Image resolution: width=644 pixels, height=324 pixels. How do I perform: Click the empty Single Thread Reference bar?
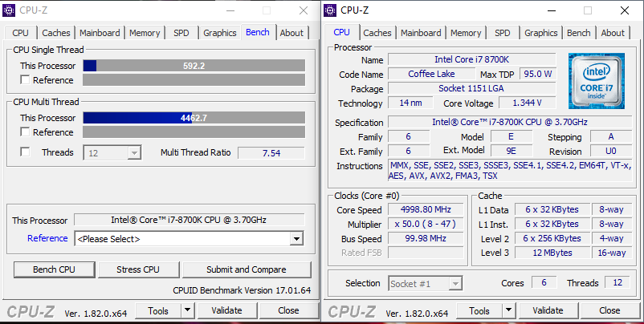[194, 80]
